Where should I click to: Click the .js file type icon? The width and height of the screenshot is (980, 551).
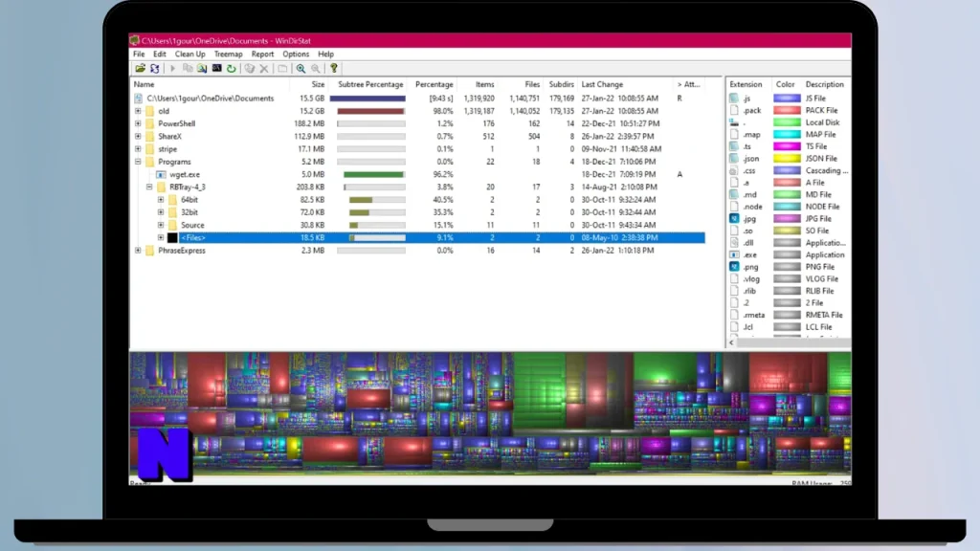pos(734,99)
